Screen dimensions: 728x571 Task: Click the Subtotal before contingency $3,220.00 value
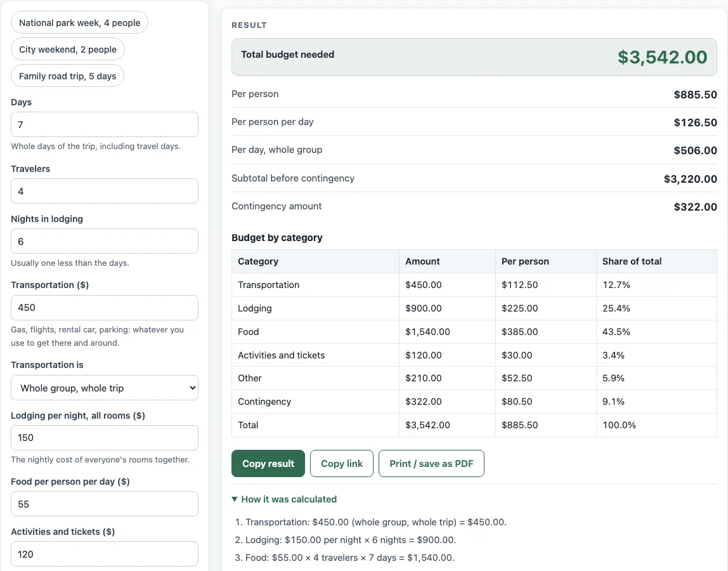[x=690, y=179]
